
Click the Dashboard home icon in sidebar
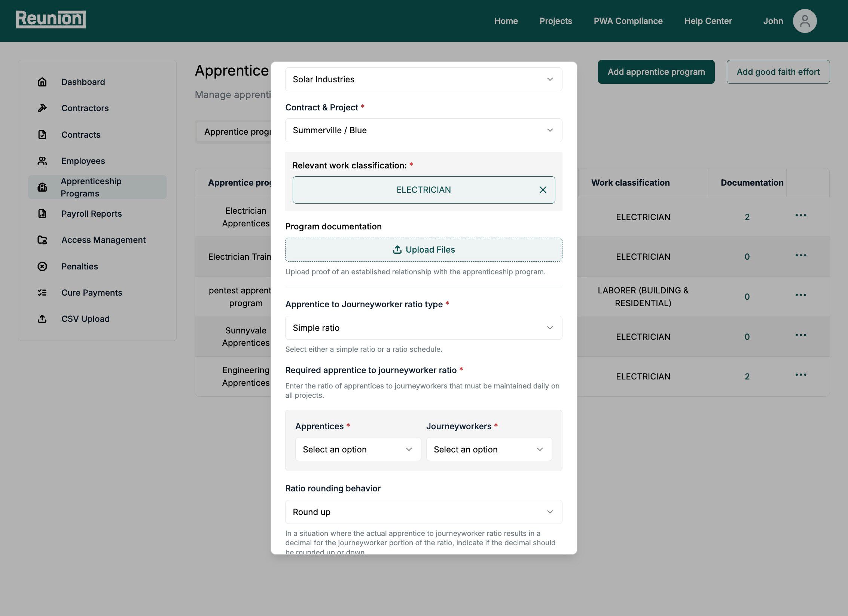tap(42, 82)
